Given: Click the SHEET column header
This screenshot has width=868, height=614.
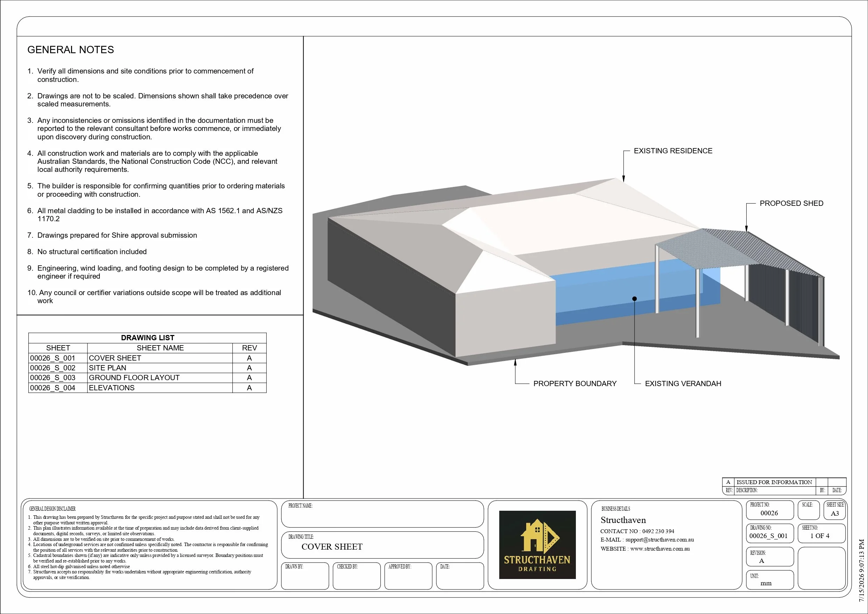Looking at the screenshot, I should pos(58,348).
